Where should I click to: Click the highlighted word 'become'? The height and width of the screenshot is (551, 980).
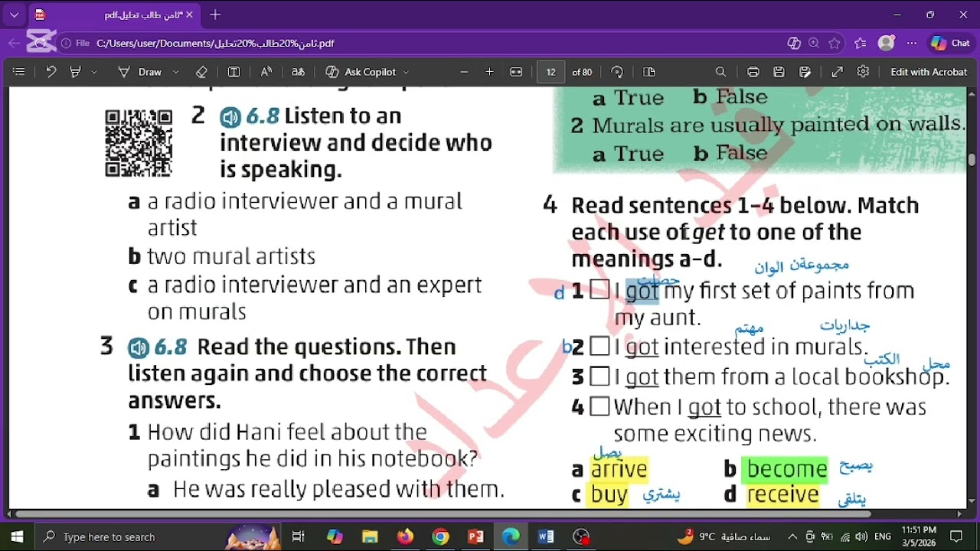click(x=786, y=469)
